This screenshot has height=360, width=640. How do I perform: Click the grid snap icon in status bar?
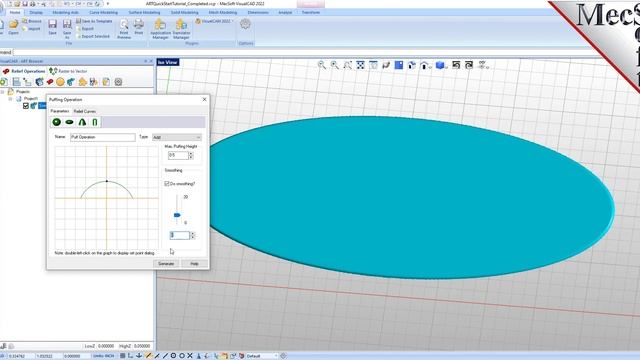[122, 356]
